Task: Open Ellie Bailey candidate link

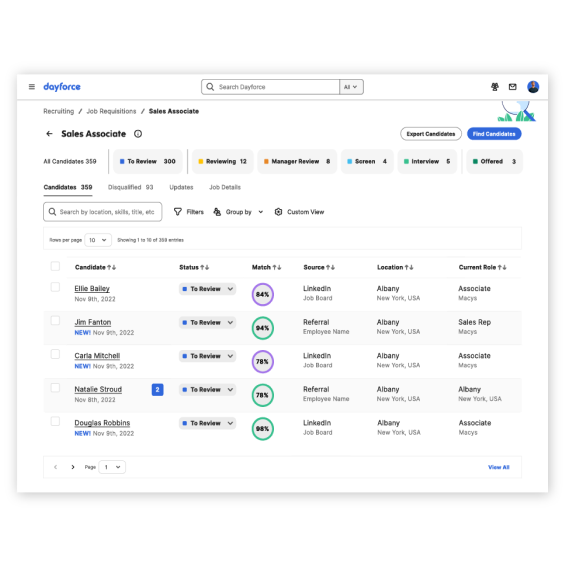Action: pos(92,289)
